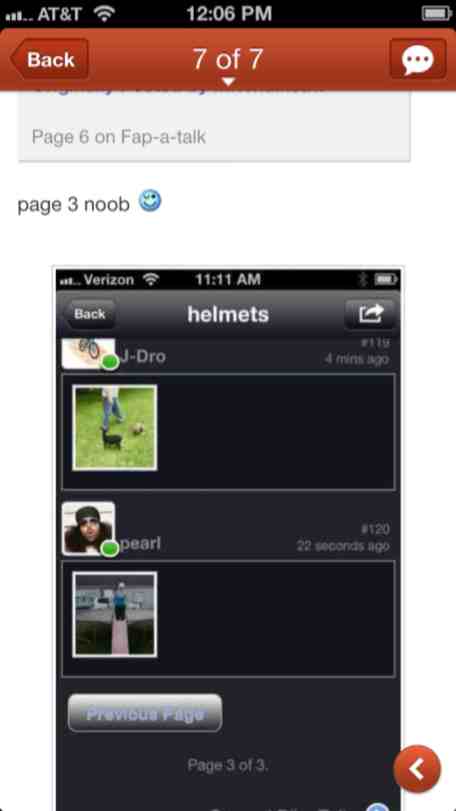Open the quoted 'Page 6 on Fap-a-talk' box
The height and width of the screenshot is (811, 456).
coord(215,126)
